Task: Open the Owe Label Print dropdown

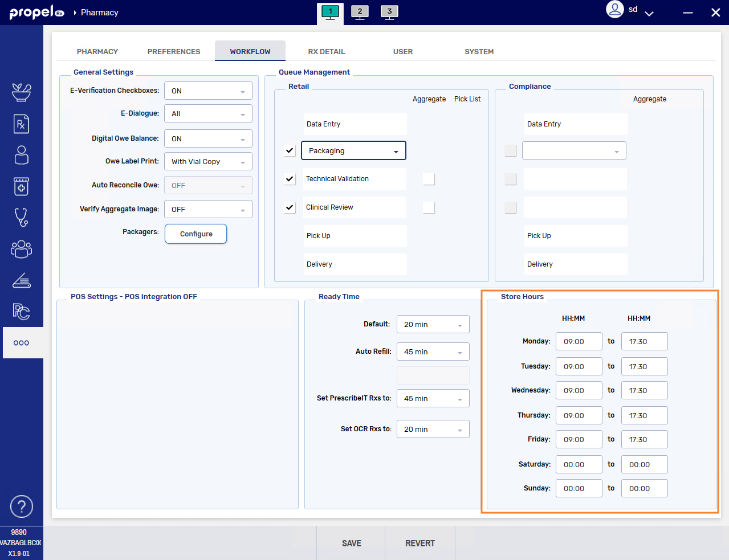Action: click(208, 162)
